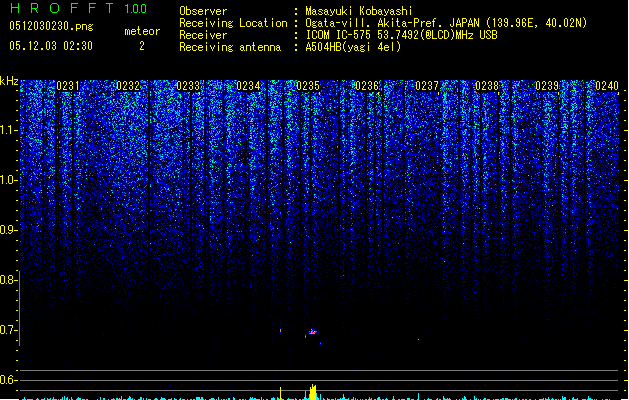Click the observer name Masayuki Kobayashi
Screen dimensions: 629x400
tap(359, 11)
